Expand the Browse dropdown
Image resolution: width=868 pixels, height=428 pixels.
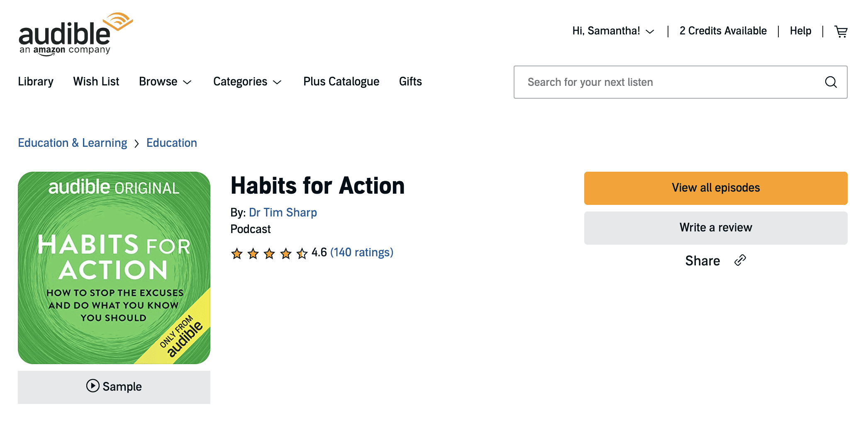(165, 82)
